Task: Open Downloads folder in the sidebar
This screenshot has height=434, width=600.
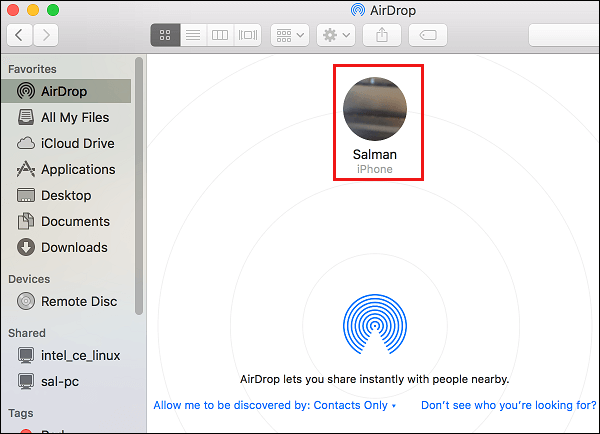Action: tap(66, 247)
